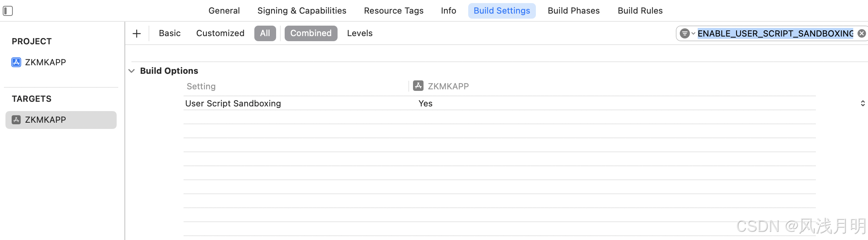The image size is (868, 240).
Task: Select the User Script Sandboxing setting row
Action: (x=233, y=103)
